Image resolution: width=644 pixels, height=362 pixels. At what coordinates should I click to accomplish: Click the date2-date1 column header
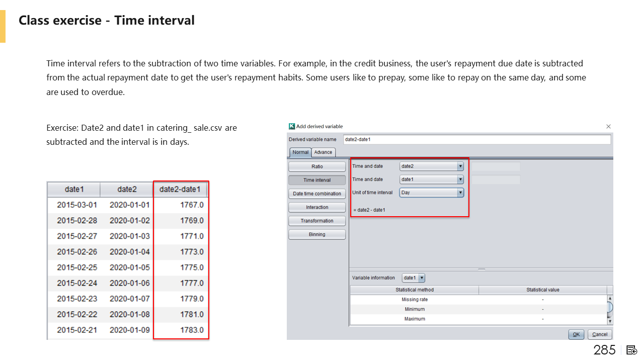pyautogui.click(x=180, y=190)
